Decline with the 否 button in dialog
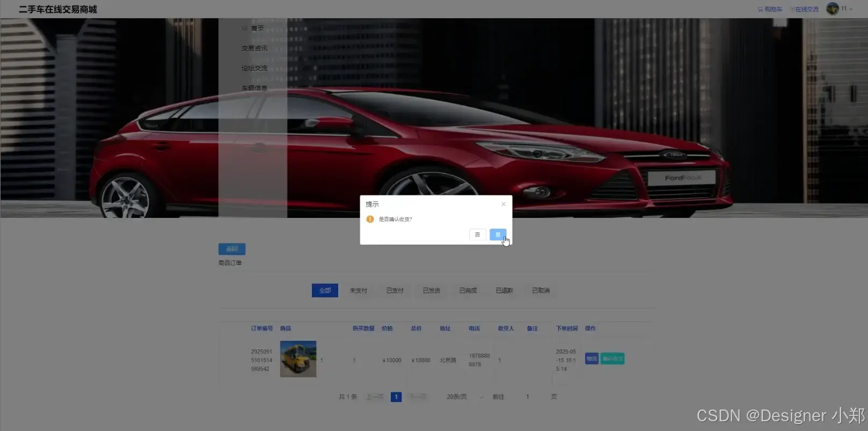The width and height of the screenshot is (868, 431). click(x=477, y=235)
